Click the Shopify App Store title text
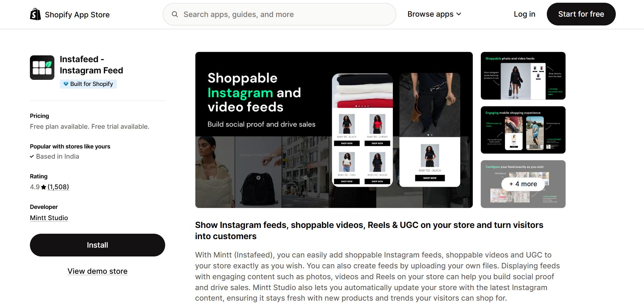This screenshot has width=644, height=303. pos(77,15)
